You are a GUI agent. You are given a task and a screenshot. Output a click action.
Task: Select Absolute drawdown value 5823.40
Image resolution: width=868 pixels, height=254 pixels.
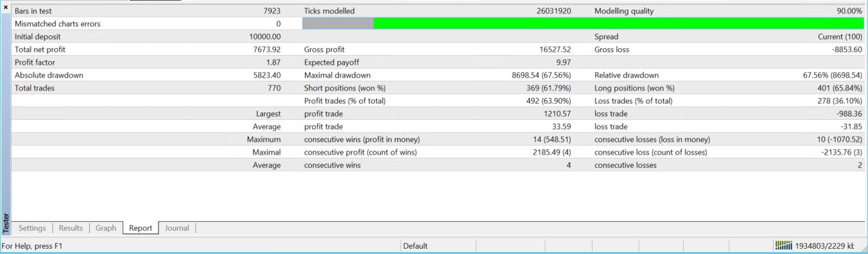(x=267, y=75)
